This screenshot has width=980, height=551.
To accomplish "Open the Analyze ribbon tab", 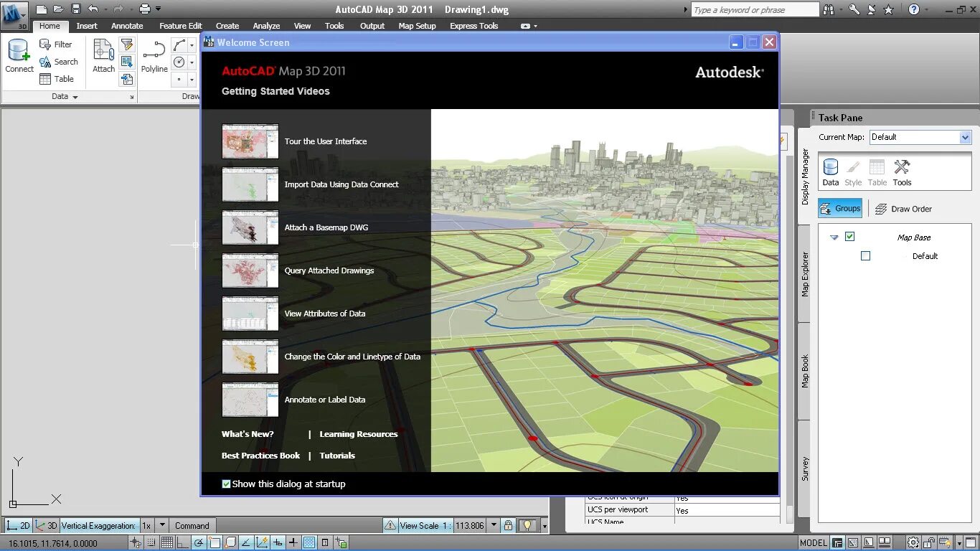I will 266,26.
